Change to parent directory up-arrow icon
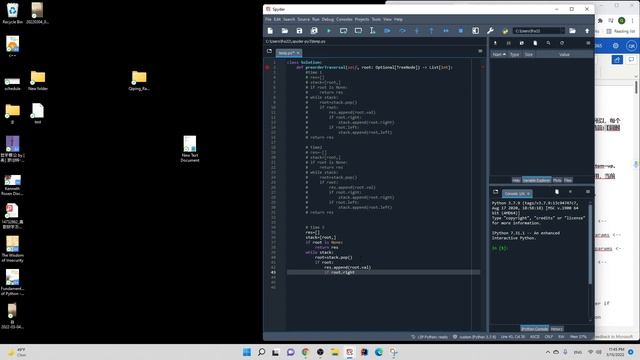640x360 pixels. tap(587, 31)
